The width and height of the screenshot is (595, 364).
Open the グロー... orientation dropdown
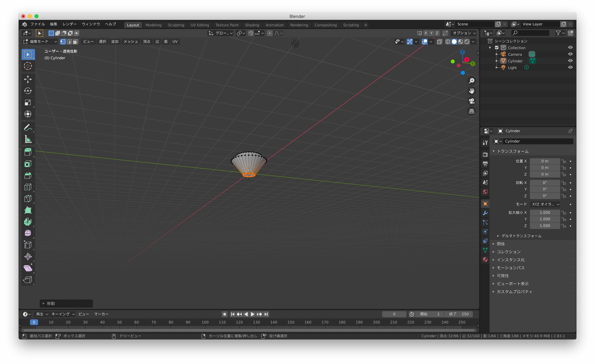coord(220,33)
